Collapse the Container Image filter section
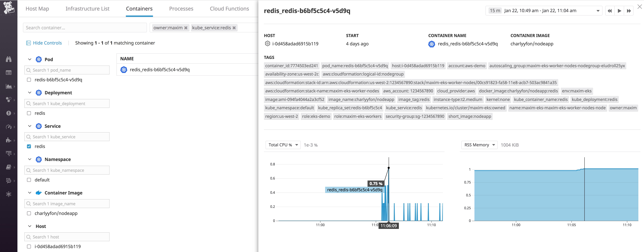This screenshot has width=644, height=252. pos(29,193)
